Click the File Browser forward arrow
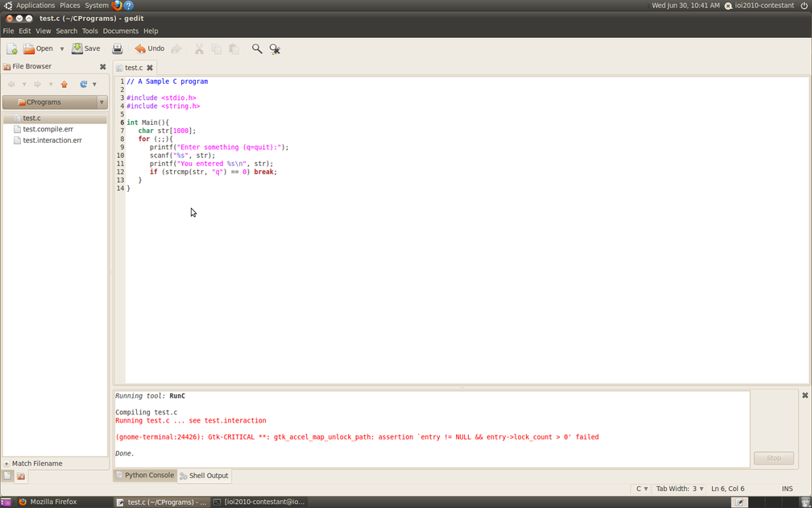Image resolution: width=812 pixels, height=508 pixels. 37,84
